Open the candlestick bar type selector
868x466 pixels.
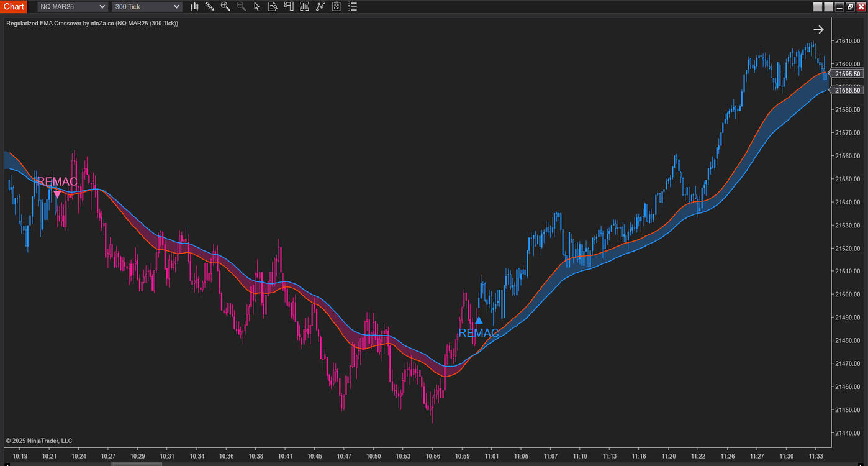(x=194, y=7)
